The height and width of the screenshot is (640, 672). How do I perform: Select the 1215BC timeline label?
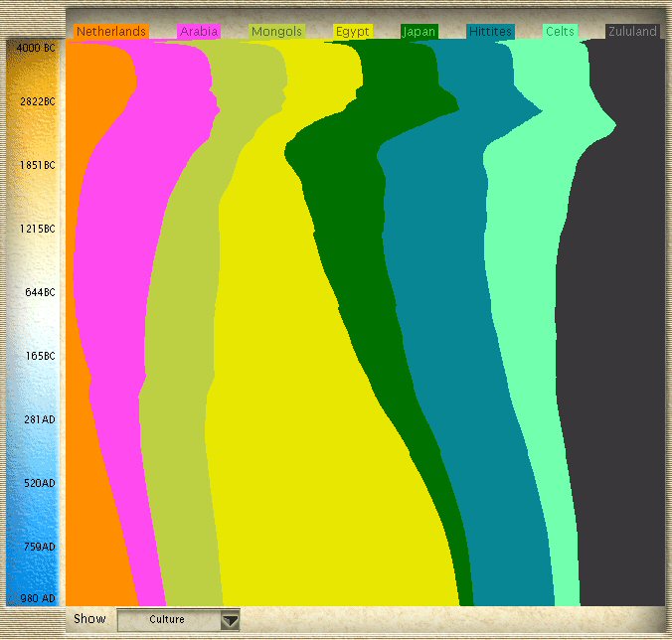click(37, 229)
